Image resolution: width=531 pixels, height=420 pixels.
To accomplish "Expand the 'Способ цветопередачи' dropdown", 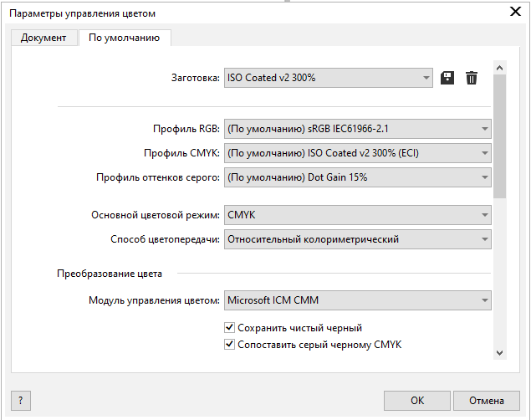I will point(358,239).
